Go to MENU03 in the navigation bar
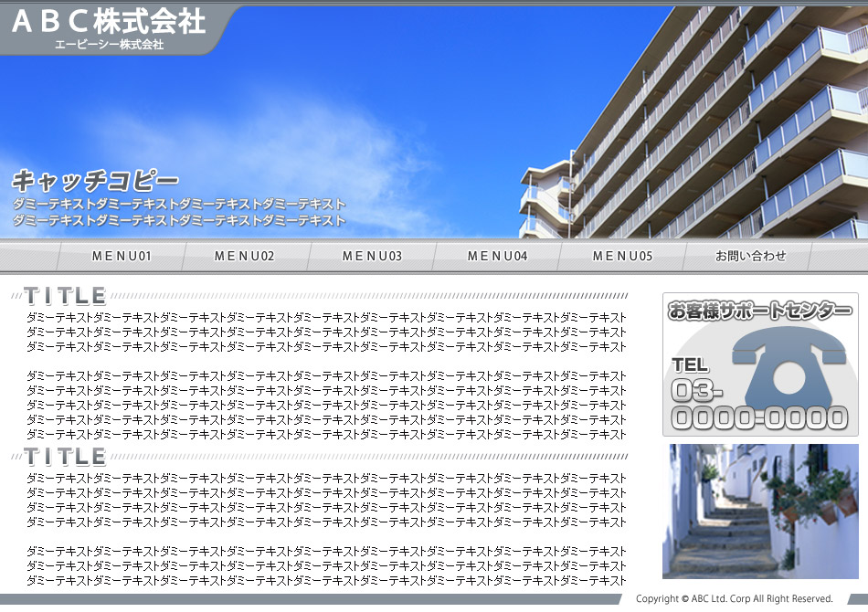Viewport: 868px width, 612px height. click(x=372, y=257)
